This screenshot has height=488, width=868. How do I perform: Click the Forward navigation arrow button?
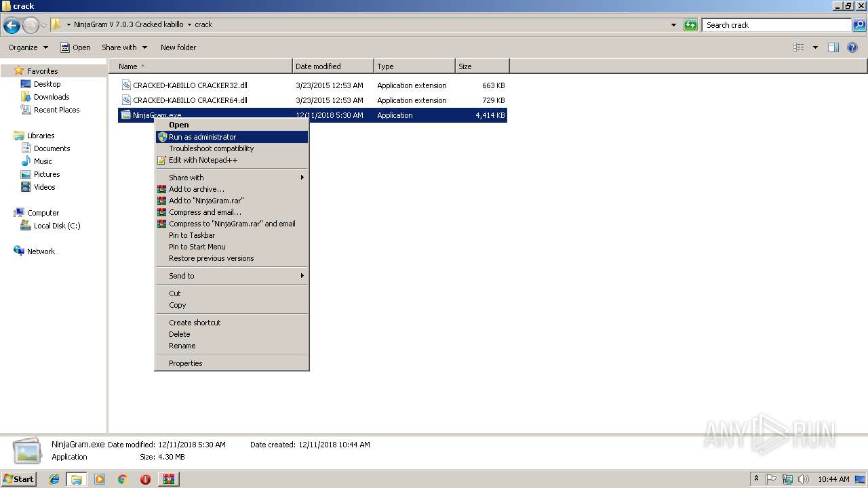click(x=31, y=26)
